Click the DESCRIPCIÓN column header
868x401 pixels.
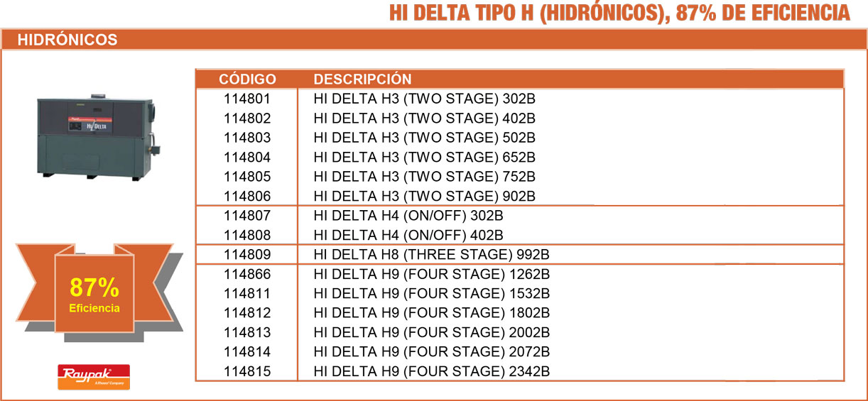click(x=362, y=79)
